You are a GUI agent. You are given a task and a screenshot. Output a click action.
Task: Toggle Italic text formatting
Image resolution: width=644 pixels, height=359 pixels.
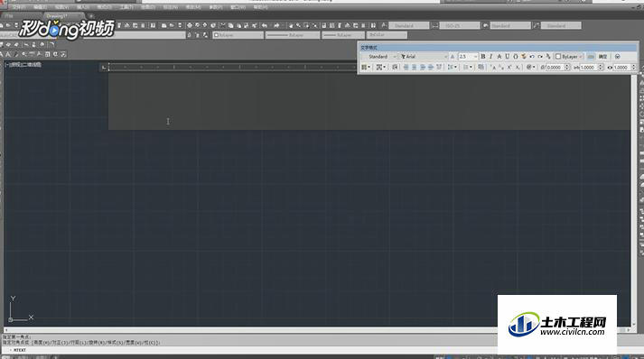pyautogui.click(x=490, y=57)
